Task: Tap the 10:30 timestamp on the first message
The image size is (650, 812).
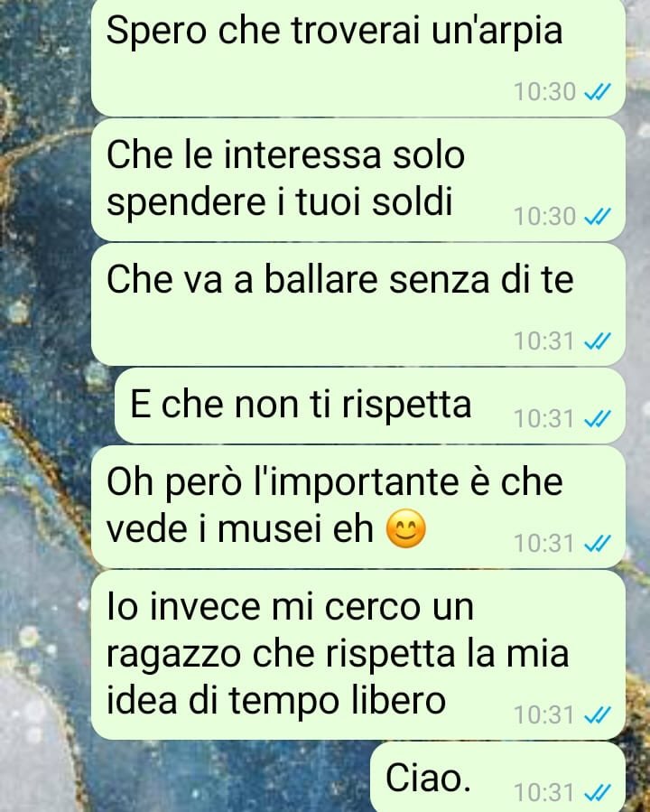Action: point(544,92)
